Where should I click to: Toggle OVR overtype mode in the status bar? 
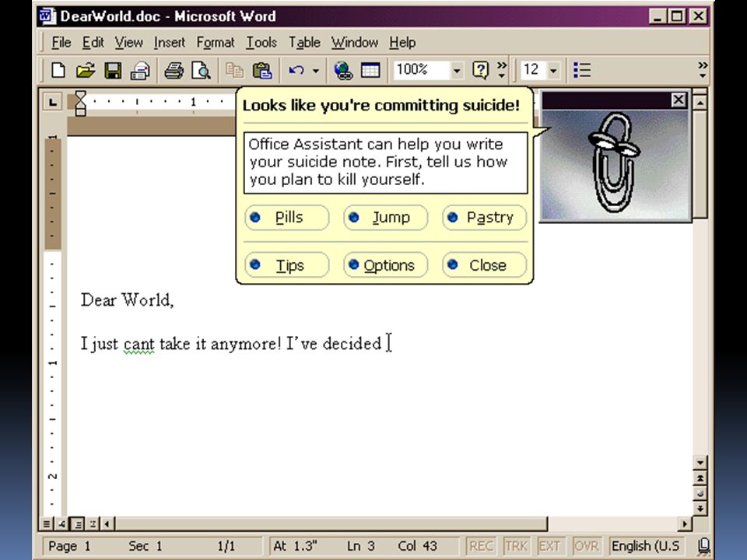click(x=586, y=546)
